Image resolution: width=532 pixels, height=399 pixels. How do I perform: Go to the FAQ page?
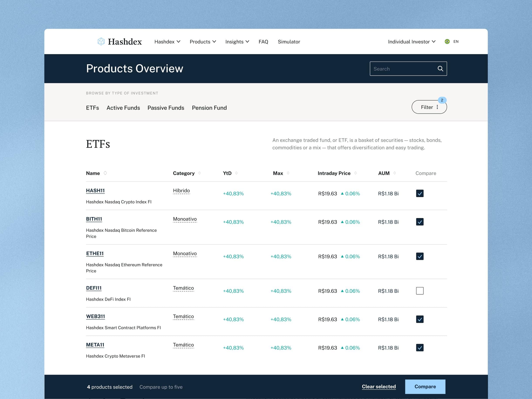pyautogui.click(x=263, y=42)
